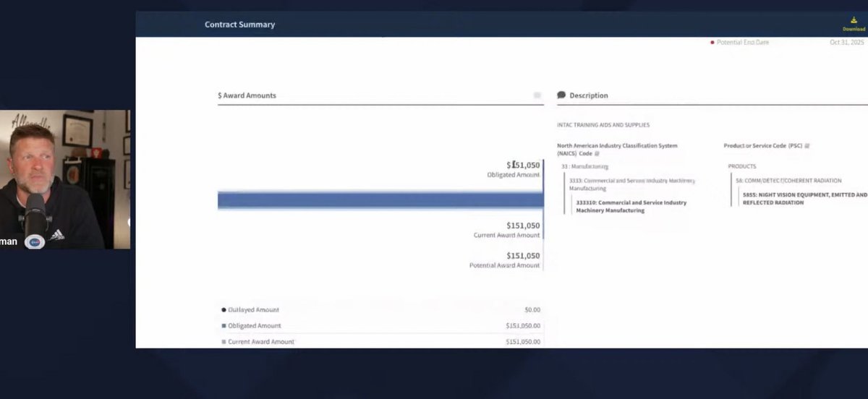Click the $151,050 Obligated Amount value

(x=523, y=166)
